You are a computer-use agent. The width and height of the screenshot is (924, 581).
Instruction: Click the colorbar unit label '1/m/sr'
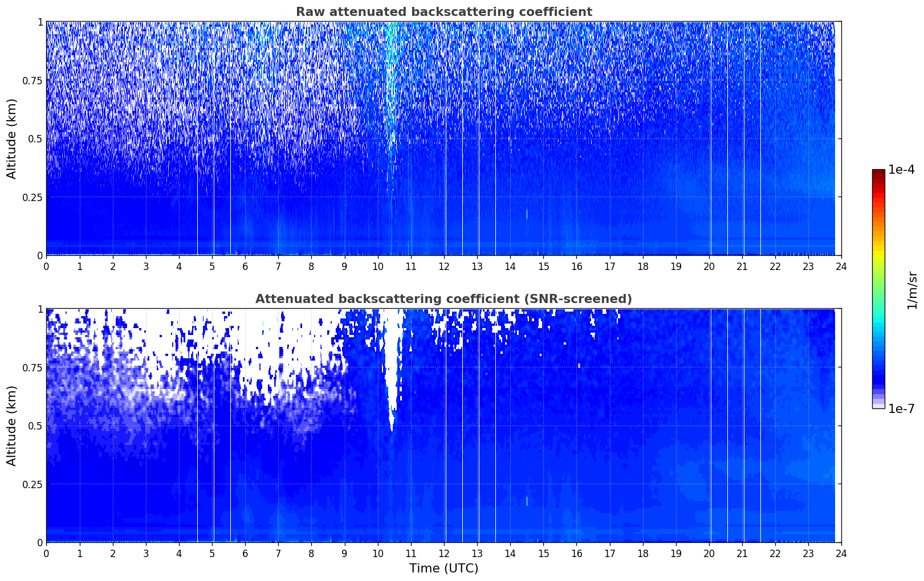[912, 289]
